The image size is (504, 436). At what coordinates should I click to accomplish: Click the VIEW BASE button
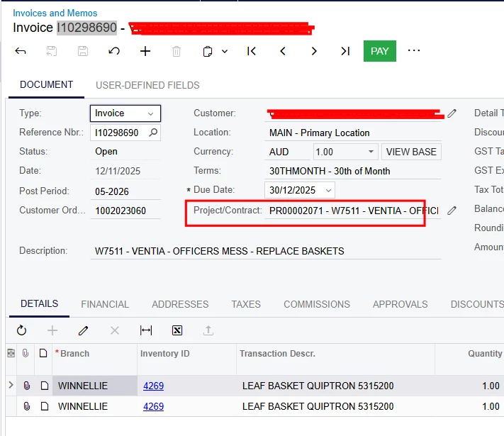pyautogui.click(x=411, y=152)
